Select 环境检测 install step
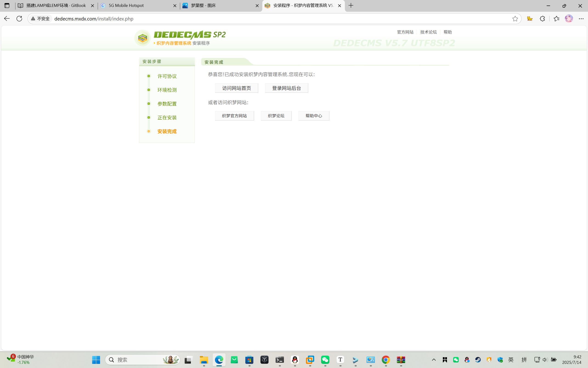This screenshot has width=588, height=368. pyautogui.click(x=167, y=90)
